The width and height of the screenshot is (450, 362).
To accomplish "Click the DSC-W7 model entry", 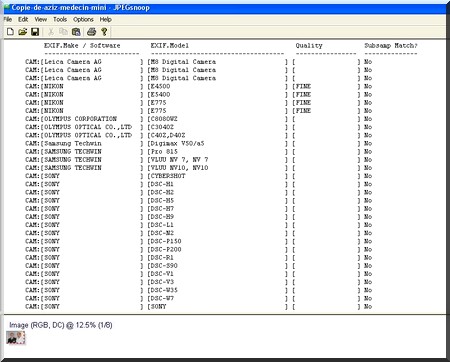I will pyautogui.click(x=162, y=298).
